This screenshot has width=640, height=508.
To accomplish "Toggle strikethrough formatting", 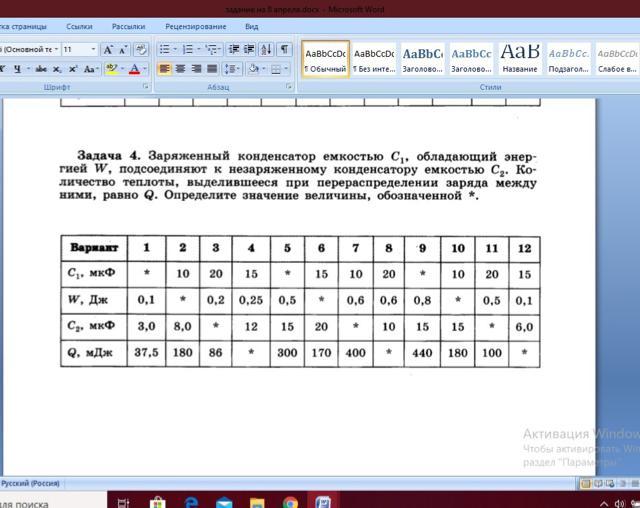I will (x=41, y=69).
